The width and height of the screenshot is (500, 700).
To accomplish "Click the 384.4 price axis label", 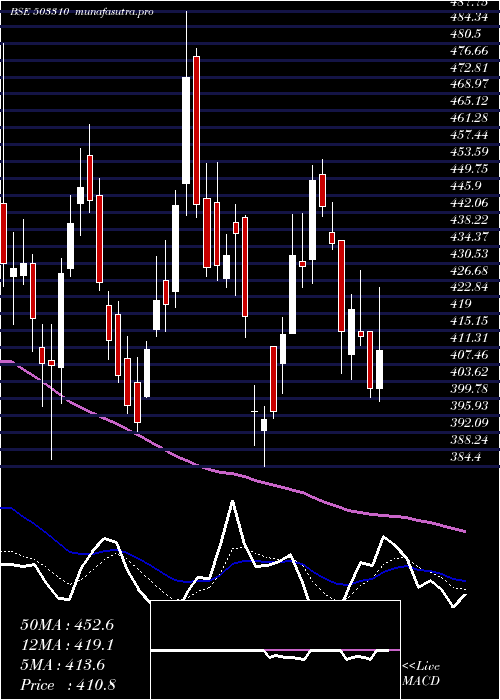I will pos(465,457).
